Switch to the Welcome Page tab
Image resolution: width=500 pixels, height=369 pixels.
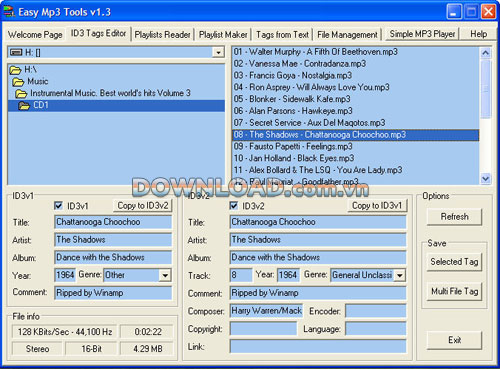[35, 34]
